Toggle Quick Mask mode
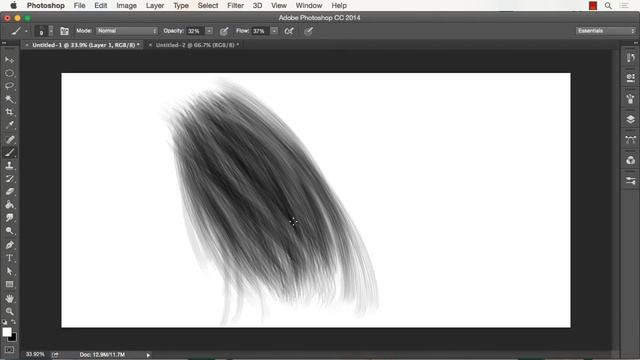 [9, 350]
